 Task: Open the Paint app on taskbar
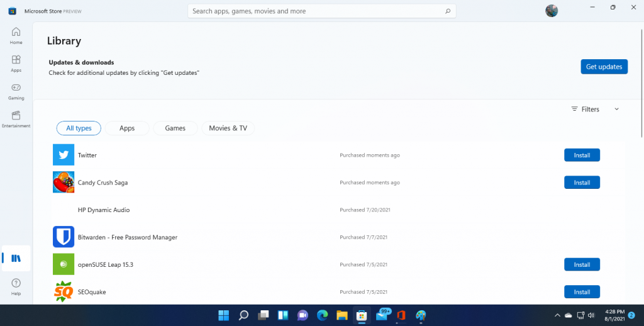pos(421,315)
